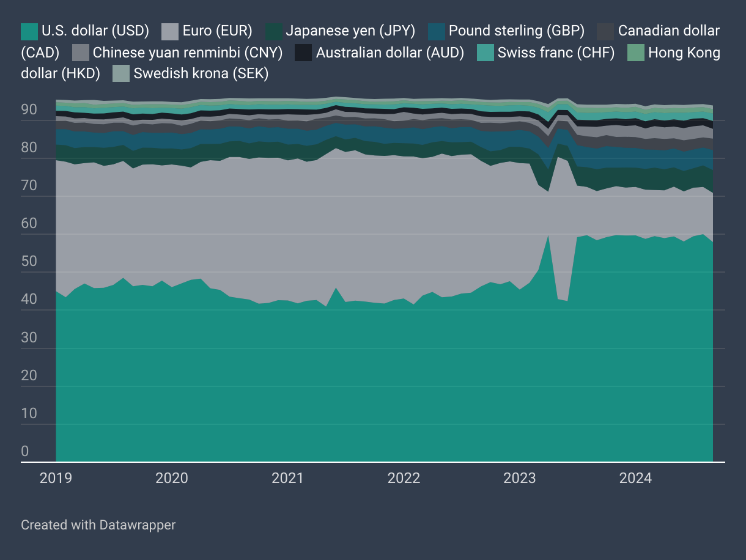Viewport: 746px width, 560px height.
Task: Select the Chinese yuan renminbi (CNY) swatch
Action: pyautogui.click(x=81, y=53)
